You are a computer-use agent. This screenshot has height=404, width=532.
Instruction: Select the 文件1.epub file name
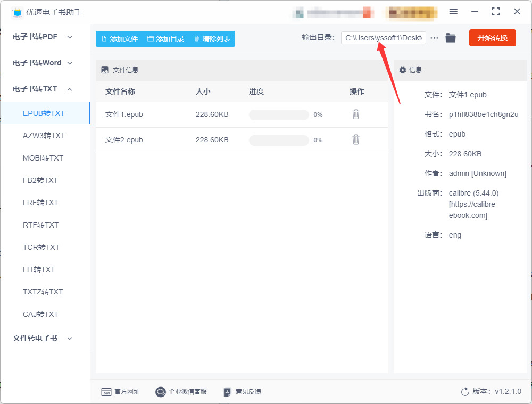124,115
